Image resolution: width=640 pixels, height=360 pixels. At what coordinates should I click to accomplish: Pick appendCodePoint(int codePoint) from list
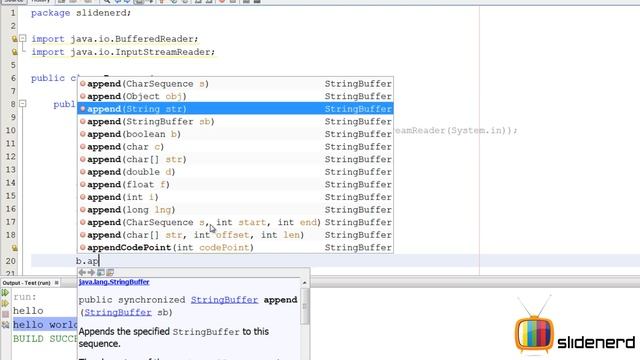236,247
